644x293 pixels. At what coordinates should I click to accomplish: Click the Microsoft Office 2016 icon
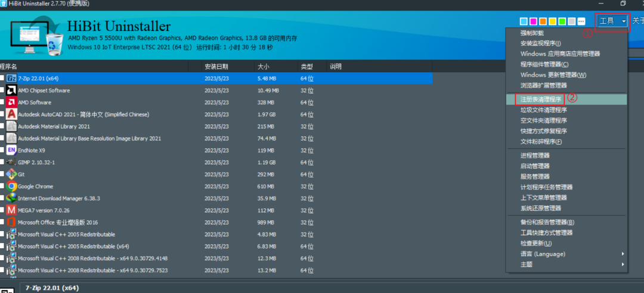point(11,222)
